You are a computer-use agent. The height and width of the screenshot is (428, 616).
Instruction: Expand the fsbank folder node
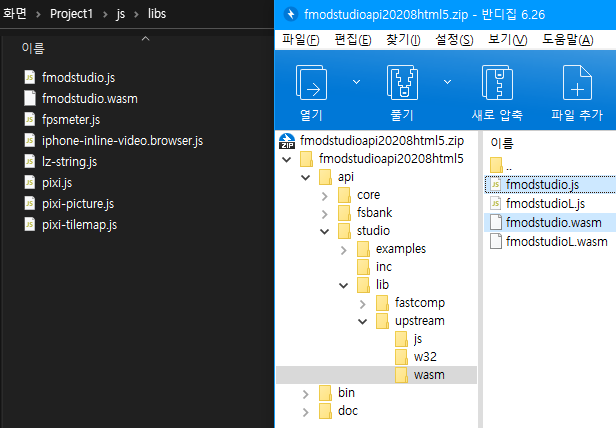click(324, 214)
